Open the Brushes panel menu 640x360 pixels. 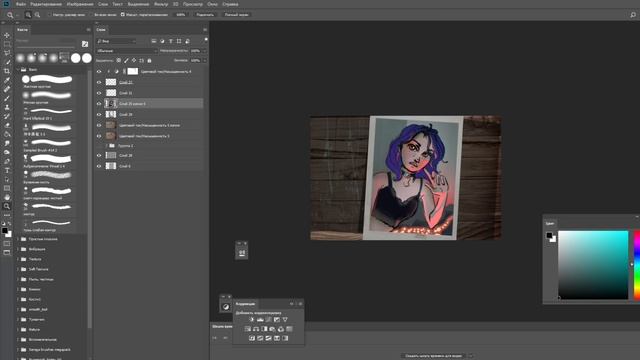coord(89,30)
